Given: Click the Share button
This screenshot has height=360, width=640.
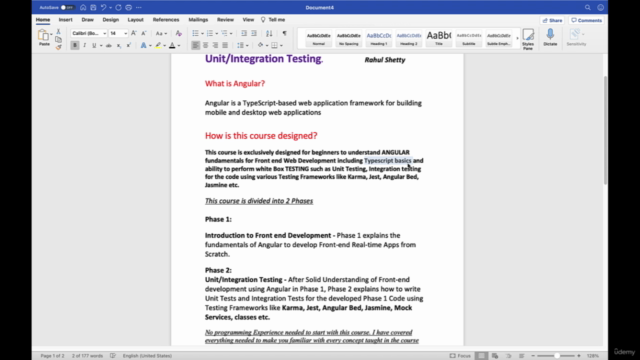Looking at the screenshot, I should click(x=552, y=20).
